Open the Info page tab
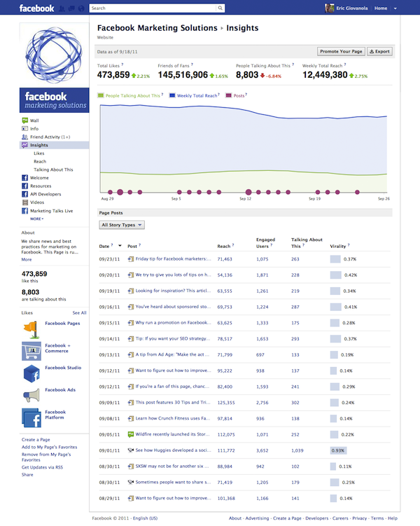Screen dimensions: 420x526 pos(34,128)
